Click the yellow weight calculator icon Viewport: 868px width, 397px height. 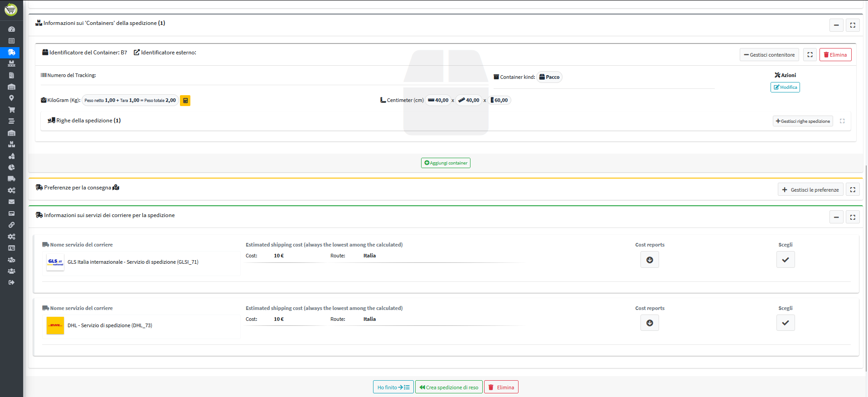[185, 101]
